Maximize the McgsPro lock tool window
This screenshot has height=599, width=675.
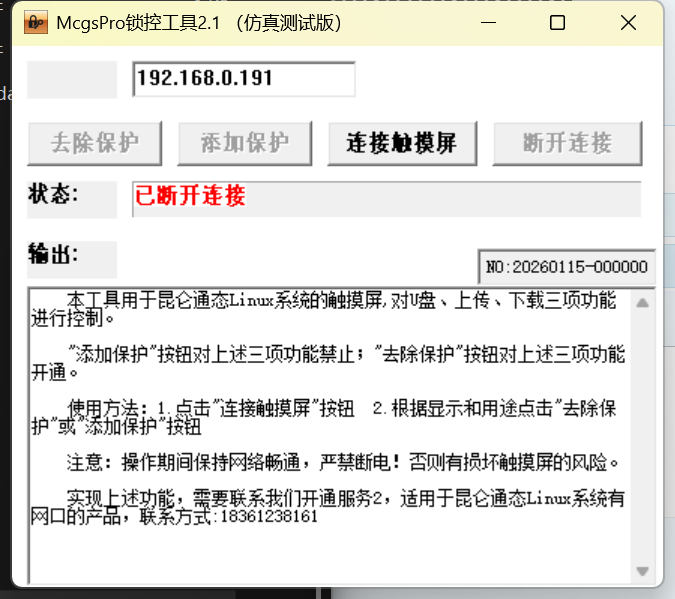(557, 22)
